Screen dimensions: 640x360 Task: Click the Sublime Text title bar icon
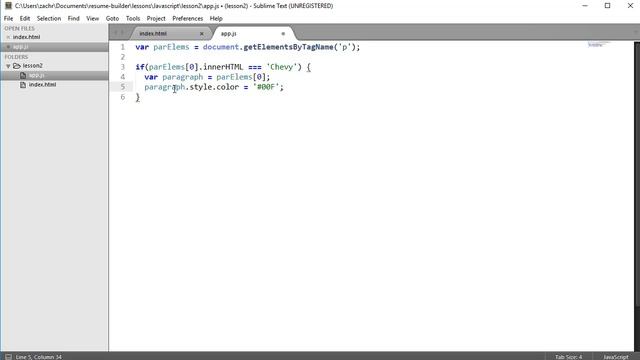[8, 6]
